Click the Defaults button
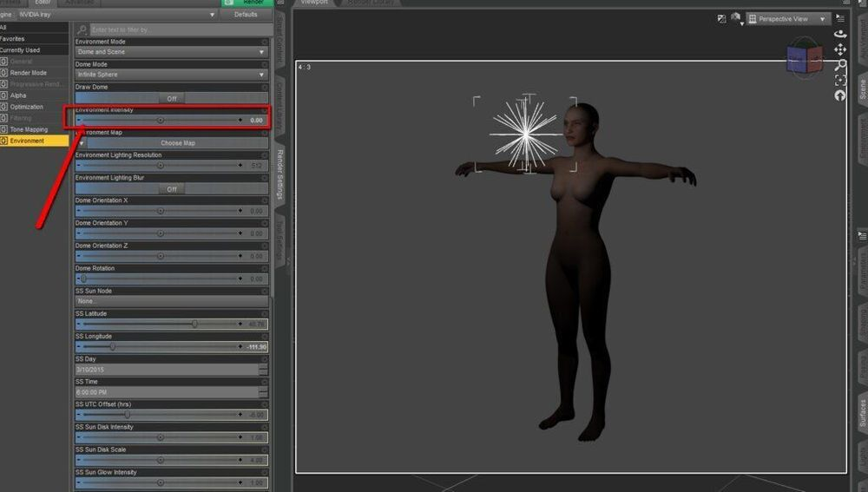Image resolution: width=868 pixels, height=492 pixels. pyautogui.click(x=246, y=15)
